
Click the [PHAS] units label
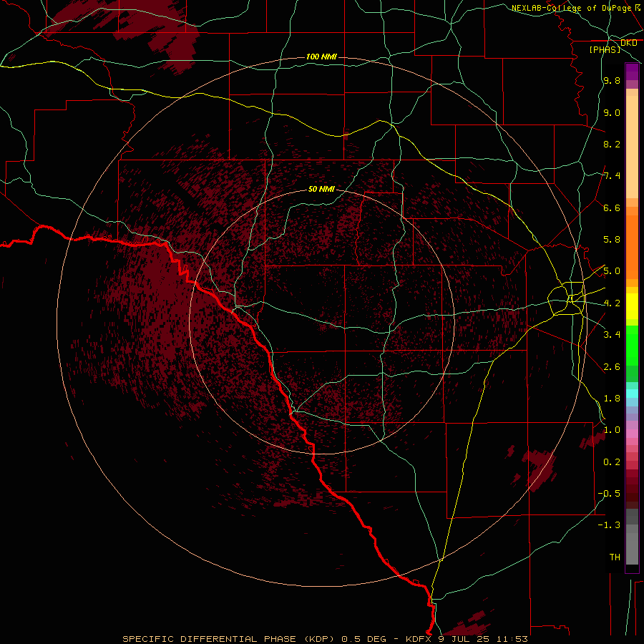[x=605, y=49]
